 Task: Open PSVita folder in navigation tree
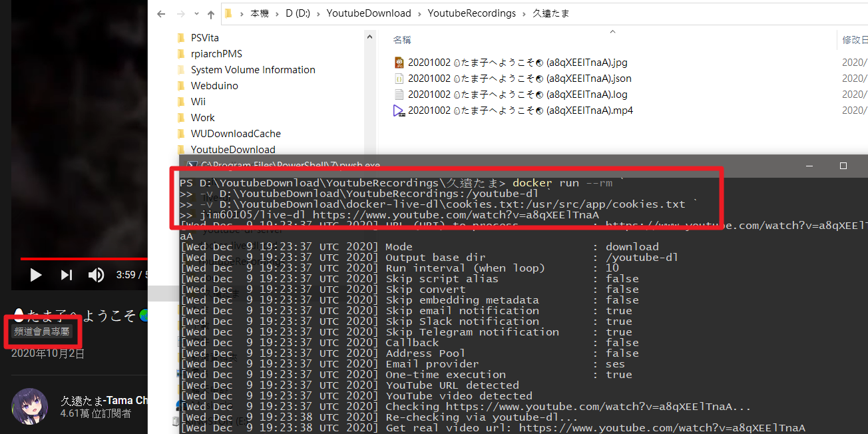coord(205,38)
